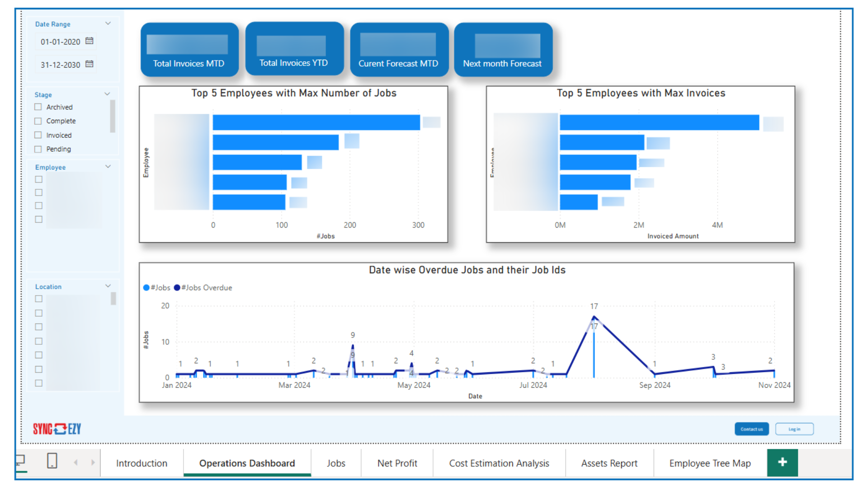Click the #Jobs Overdue legend swatch

coord(177,288)
